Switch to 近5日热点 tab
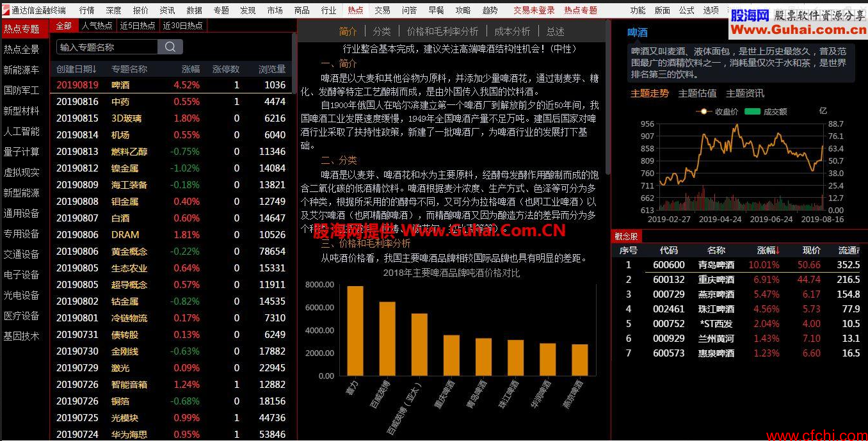Image resolution: width=868 pixels, height=441 pixels. (x=138, y=26)
